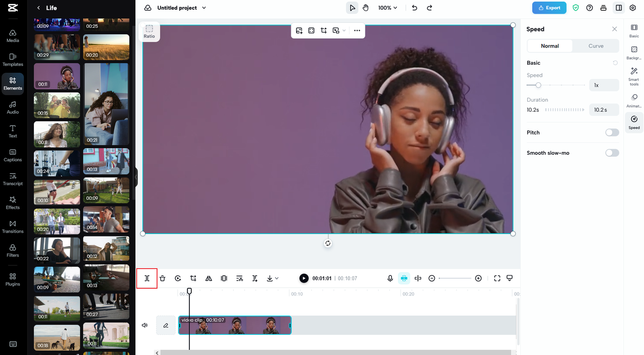This screenshot has height=355, width=644.
Task: Select the hand pan tool
Action: click(x=366, y=8)
